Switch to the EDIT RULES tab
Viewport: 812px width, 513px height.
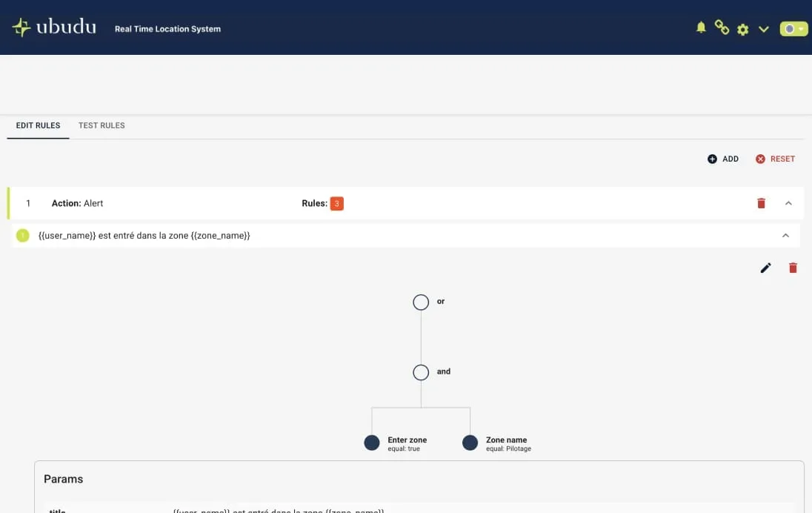[38, 125]
